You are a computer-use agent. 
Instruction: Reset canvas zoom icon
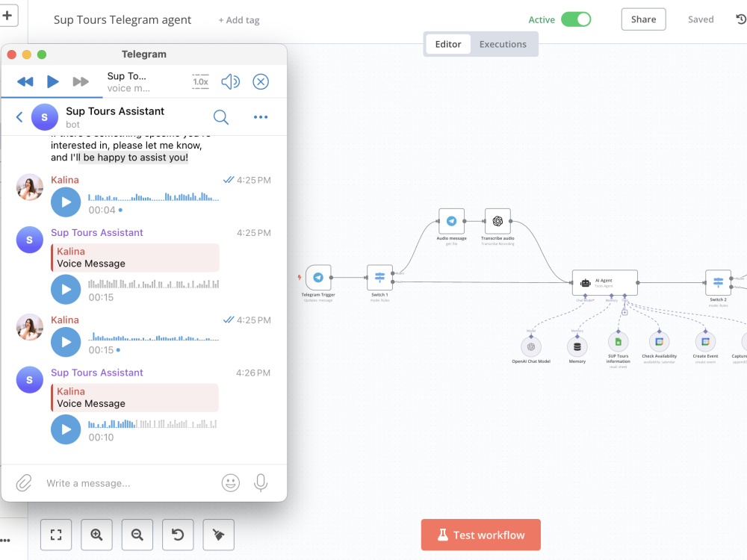178,535
